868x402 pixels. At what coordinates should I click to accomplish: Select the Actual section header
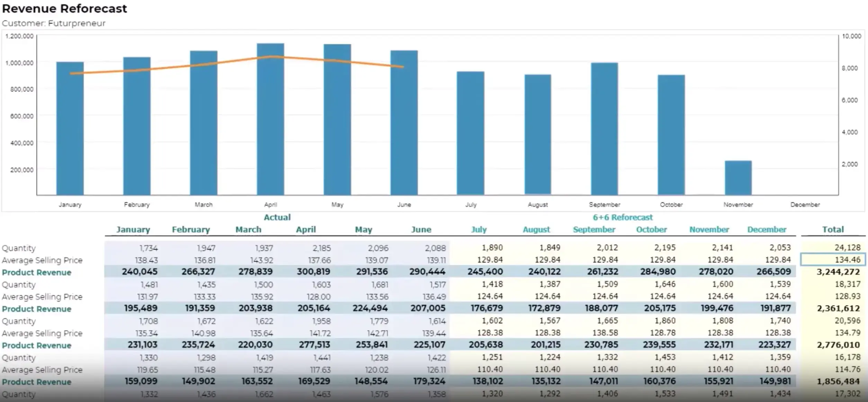[x=277, y=217]
